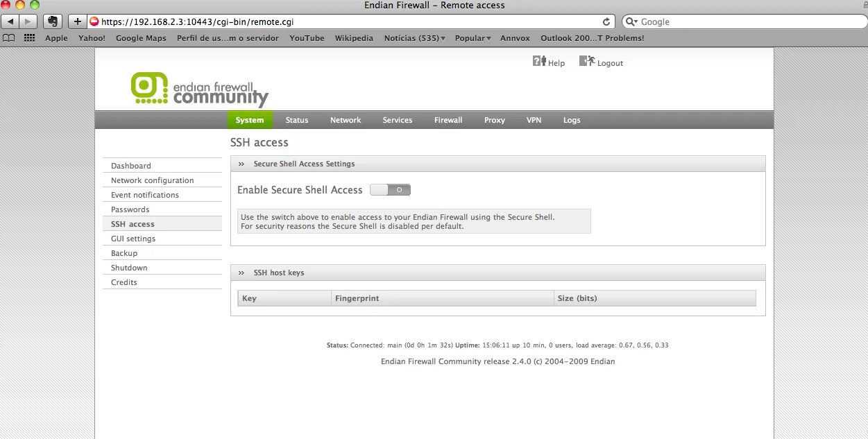
Task: Open the Top Sites grid icon
Action: coord(29,38)
